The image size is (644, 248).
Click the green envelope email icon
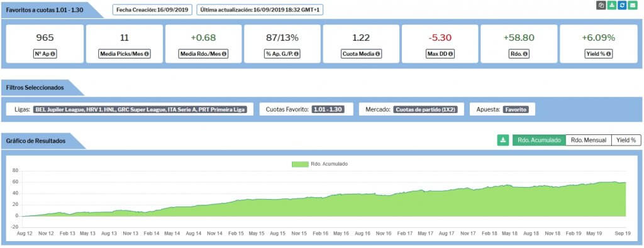633,5
